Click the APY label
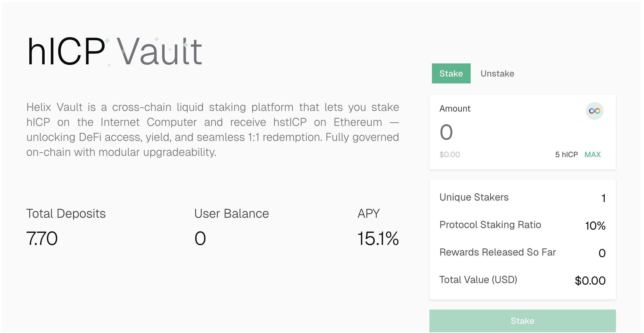This screenshot has width=644, height=333. click(369, 214)
